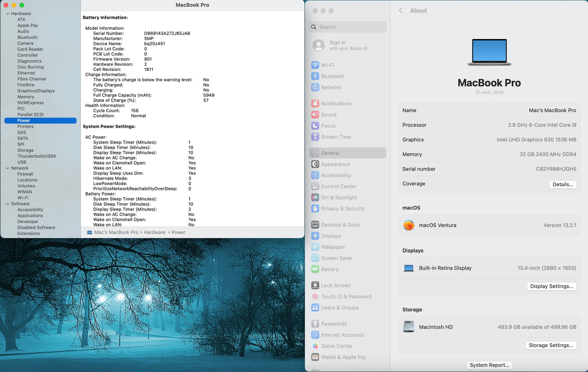The width and height of the screenshot is (588, 372).
Task: Open Display Settings button
Action: [x=551, y=286]
